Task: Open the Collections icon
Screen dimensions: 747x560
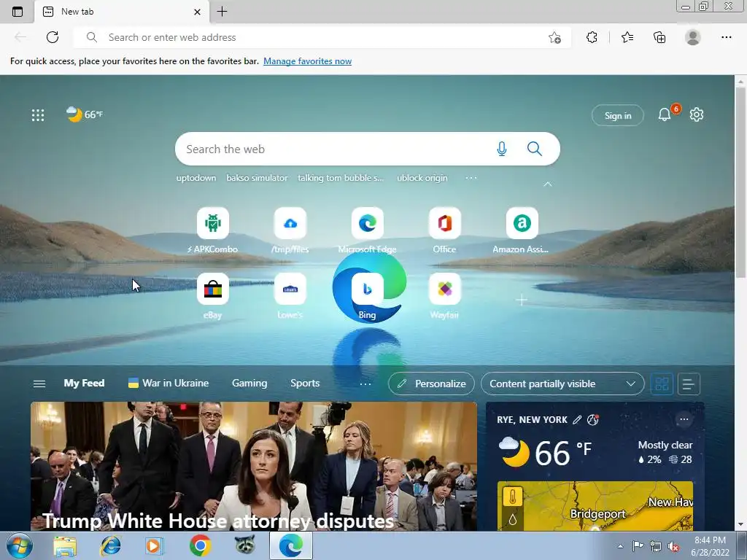Action: tap(659, 37)
